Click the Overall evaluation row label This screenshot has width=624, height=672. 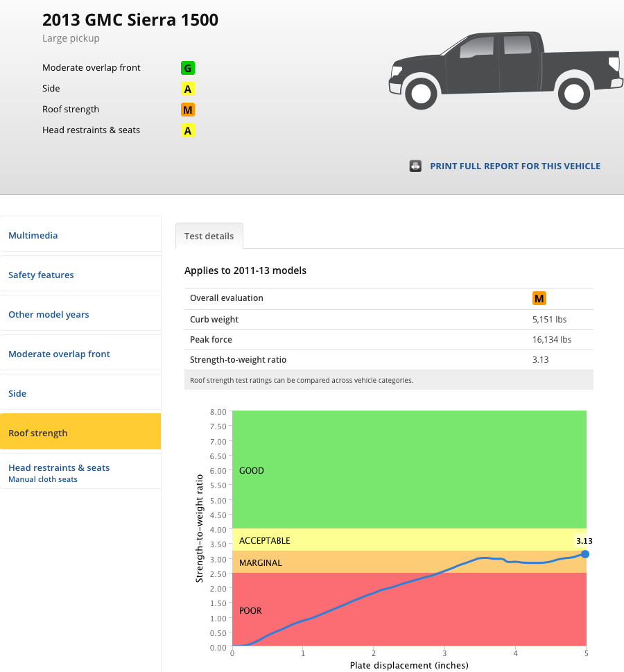pos(227,298)
